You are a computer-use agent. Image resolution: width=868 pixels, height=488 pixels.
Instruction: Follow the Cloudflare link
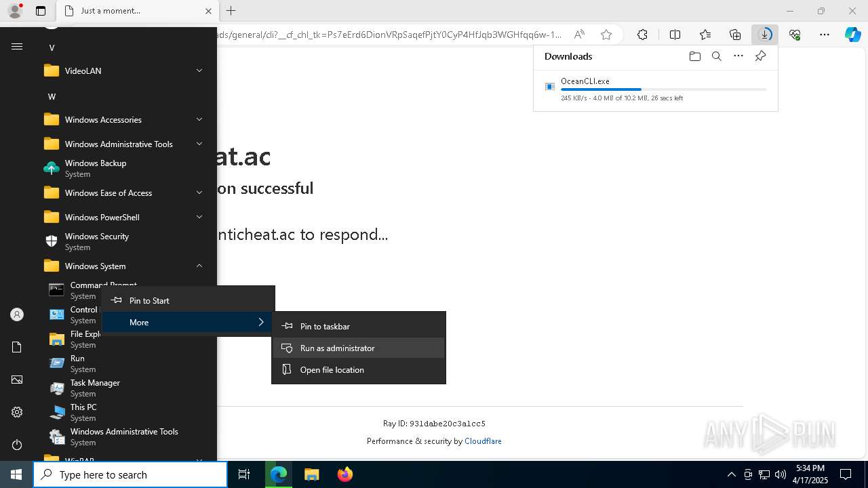click(x=483, y=441)
